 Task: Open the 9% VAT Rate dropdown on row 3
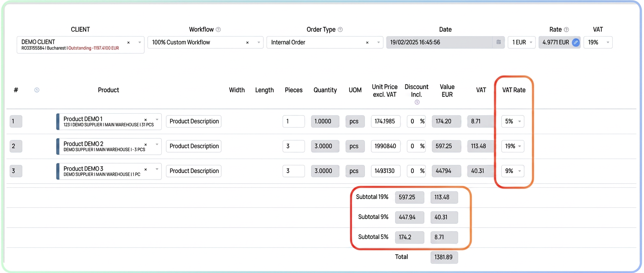[x=513, y=171]
